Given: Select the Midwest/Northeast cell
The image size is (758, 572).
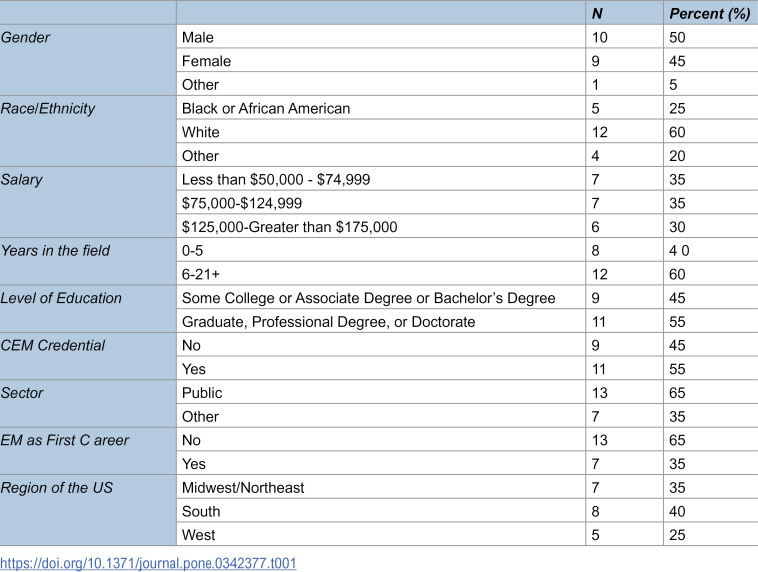Looking at the screenshot, I should 243,487.
